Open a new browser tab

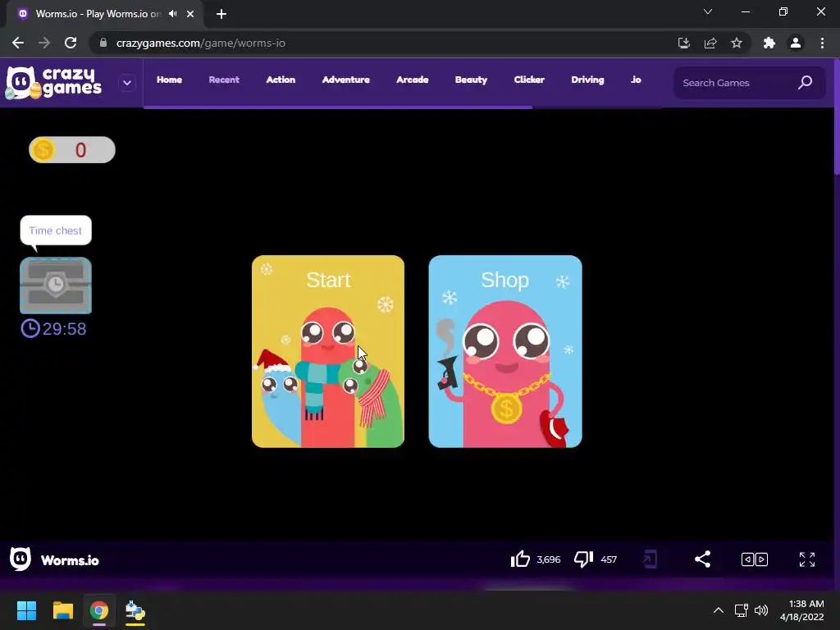click(221, 14)
